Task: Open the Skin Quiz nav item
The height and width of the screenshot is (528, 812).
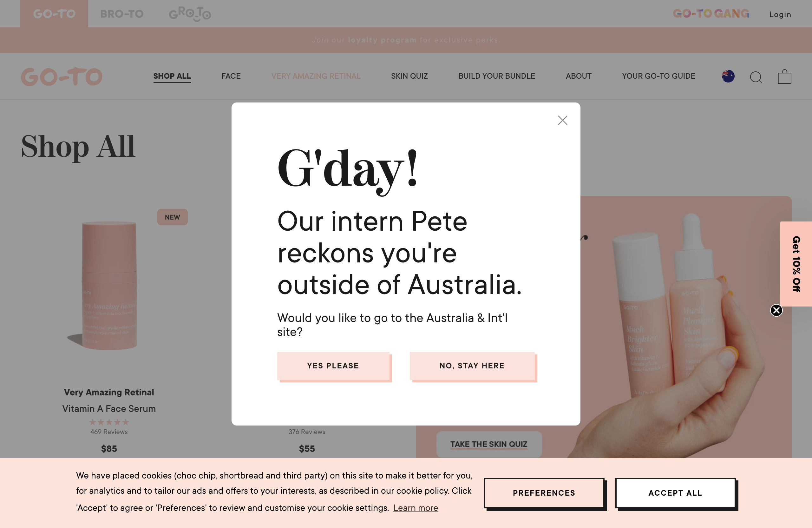Action: [409, 76]
